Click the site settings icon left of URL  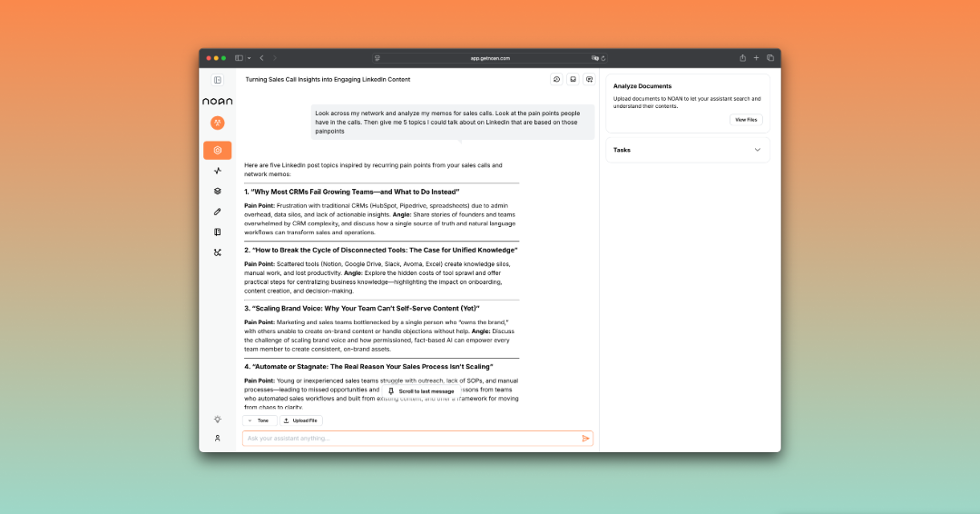click(377, 58)
